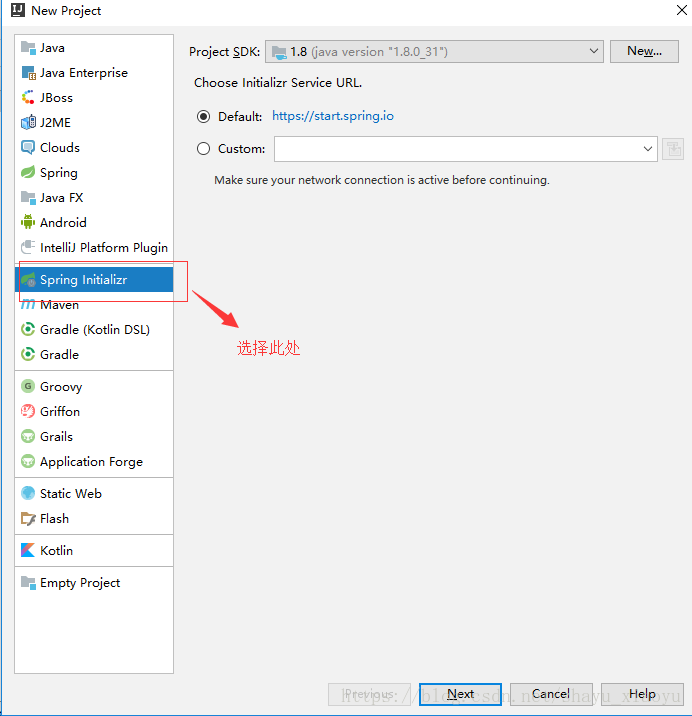Screen dimensions: 692x716
Task: Click the icon button beside the Custom field
Action: coord(673,149)
